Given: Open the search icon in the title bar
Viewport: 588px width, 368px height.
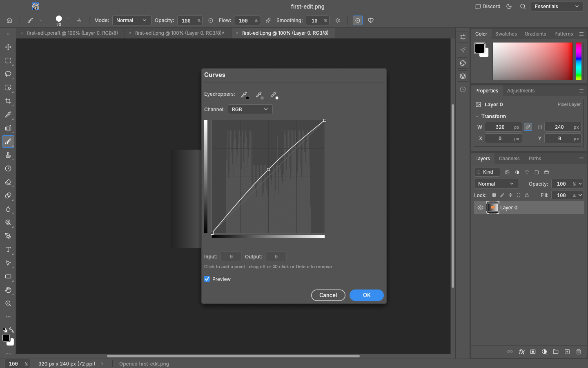Looking at the screenshot, I should click(x=523, y=7).
